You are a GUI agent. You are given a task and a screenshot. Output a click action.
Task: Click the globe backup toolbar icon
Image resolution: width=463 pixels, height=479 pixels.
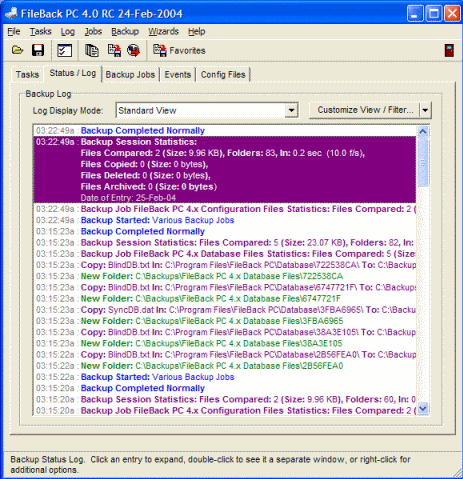point(133,50)
